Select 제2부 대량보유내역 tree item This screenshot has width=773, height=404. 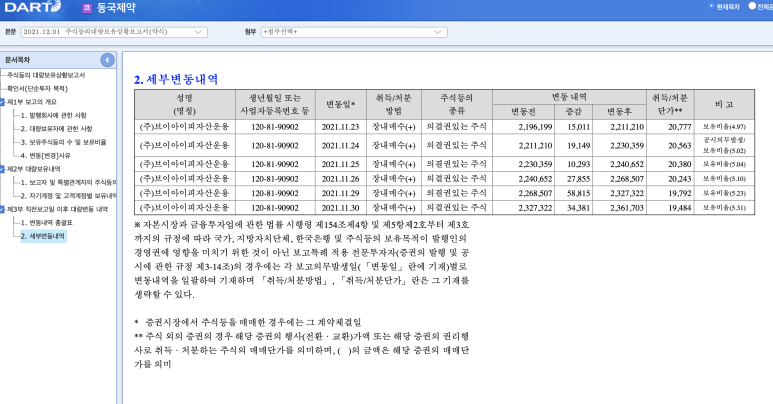(x=34, y=169)
